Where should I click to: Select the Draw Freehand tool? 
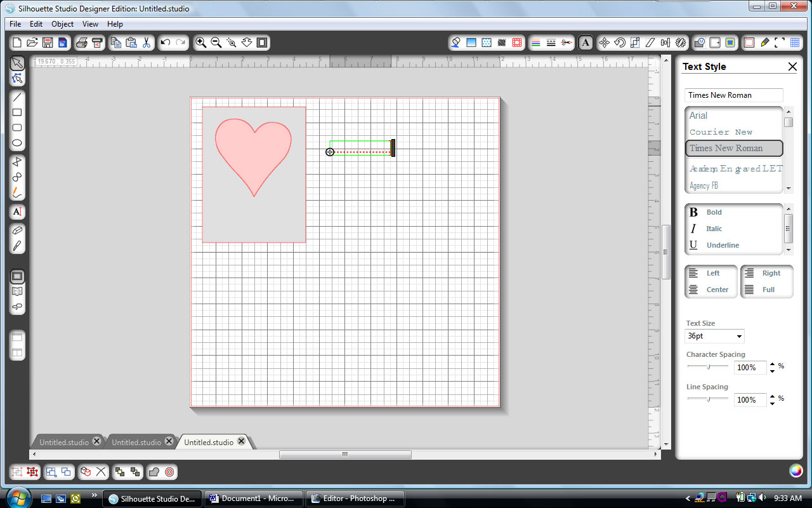(x=17, y=192)
